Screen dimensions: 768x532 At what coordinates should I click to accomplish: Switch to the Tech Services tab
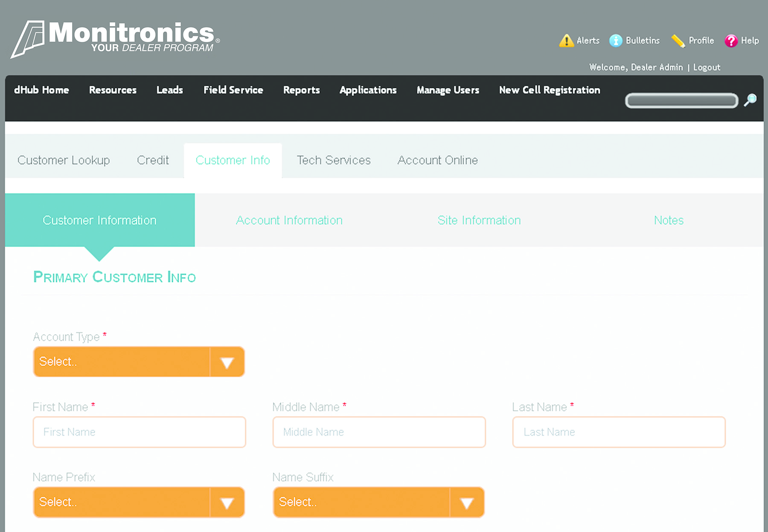(x=333, y=160)
